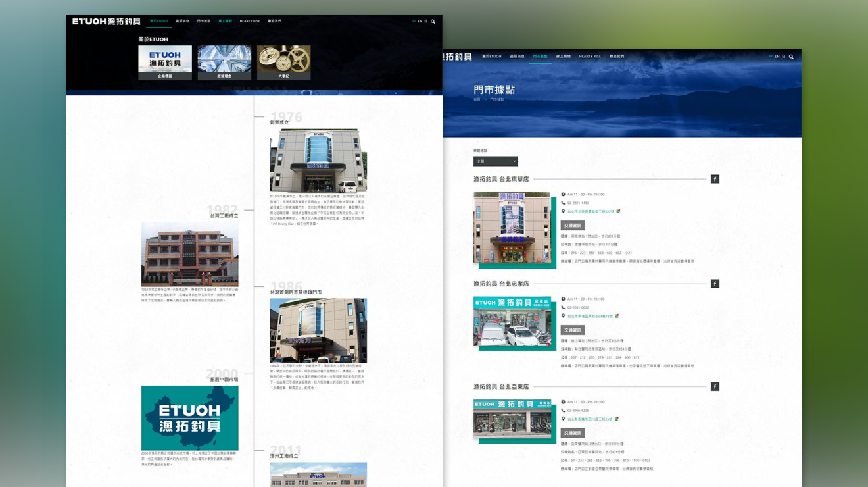
Task: Click 交通資訊 button for 台北亞東店
Action: [x=573, y=433]
